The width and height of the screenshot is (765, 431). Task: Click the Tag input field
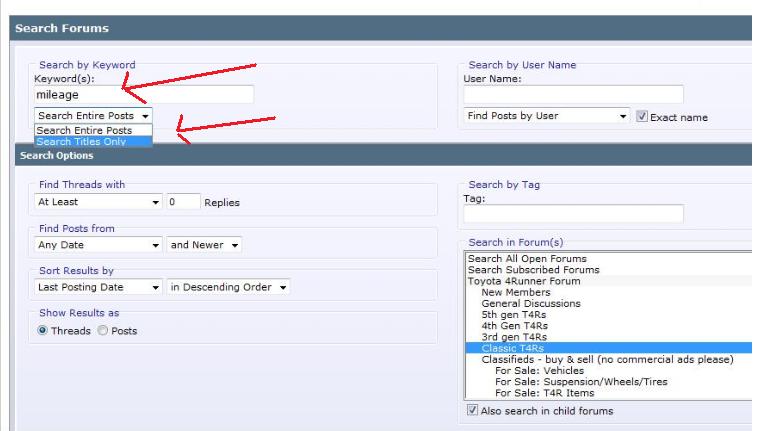pos(573,214)
